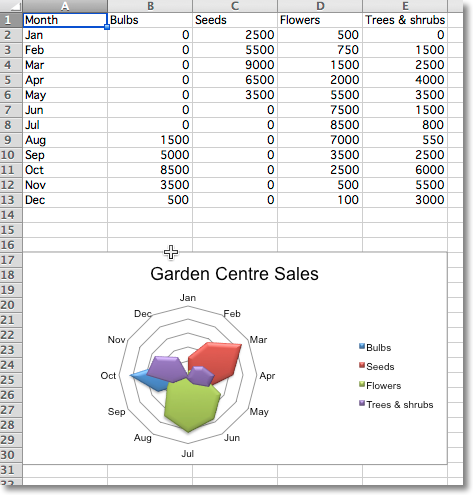This screenshot has height=495, width=473.
Task: Select column D header
Action: [x=320, y=6]
